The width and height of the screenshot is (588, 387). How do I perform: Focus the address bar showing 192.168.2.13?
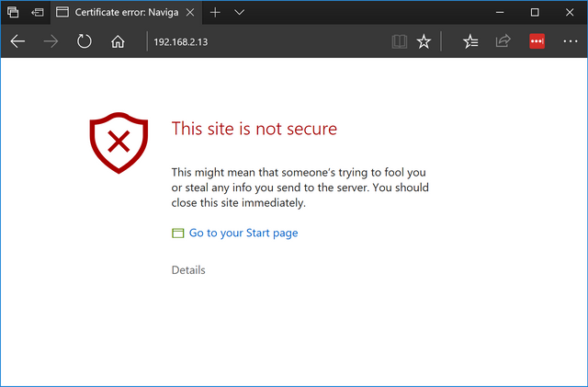pyautogui.click(x=268, y=41)
